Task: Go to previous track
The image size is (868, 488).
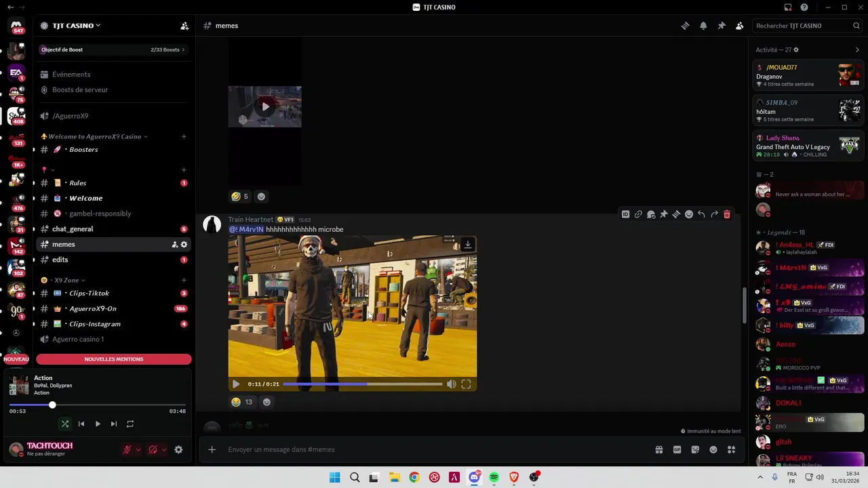Action: (x=81, y=424)
